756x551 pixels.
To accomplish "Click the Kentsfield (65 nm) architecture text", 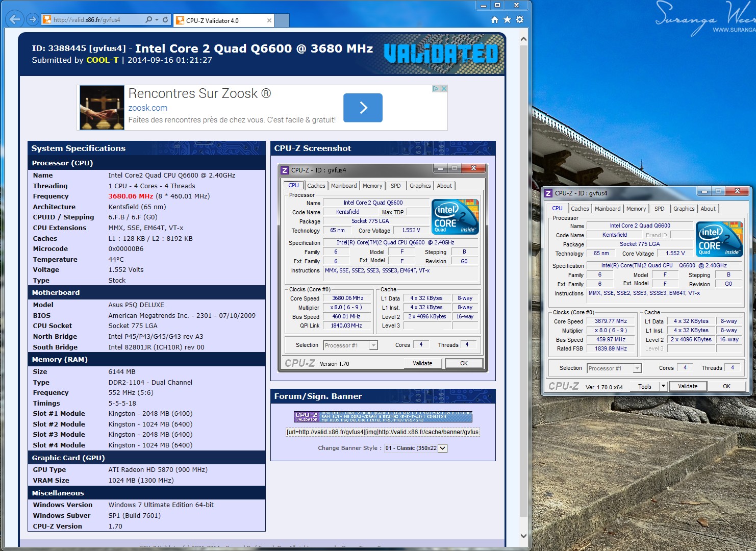I will (x=137, y=207).
